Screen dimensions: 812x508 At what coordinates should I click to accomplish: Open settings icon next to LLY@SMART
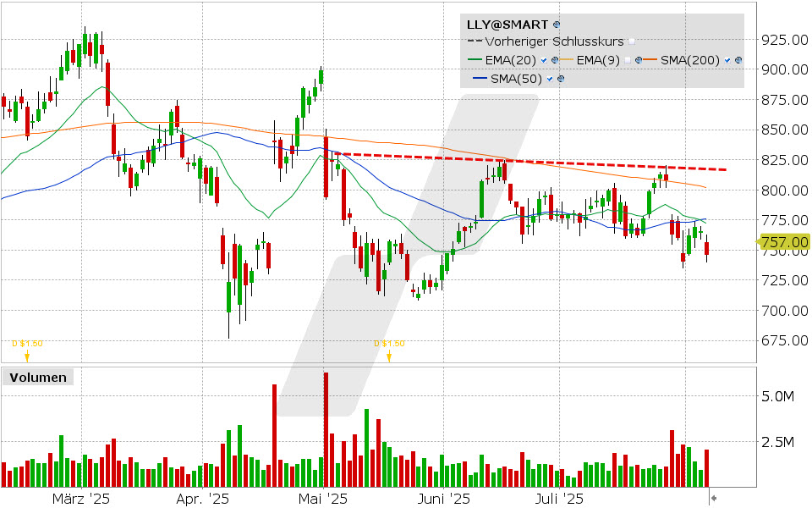pos(557,25)
